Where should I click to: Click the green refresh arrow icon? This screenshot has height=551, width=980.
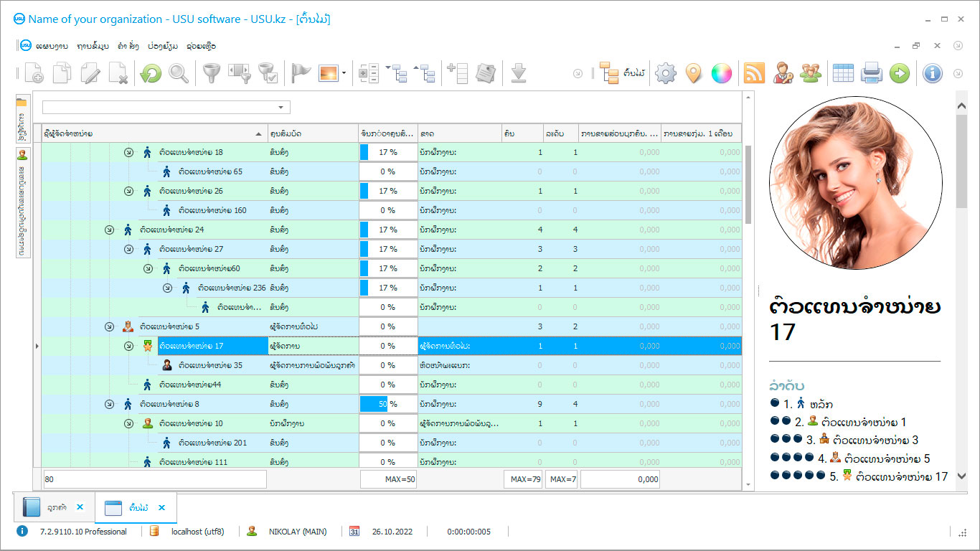151,73
